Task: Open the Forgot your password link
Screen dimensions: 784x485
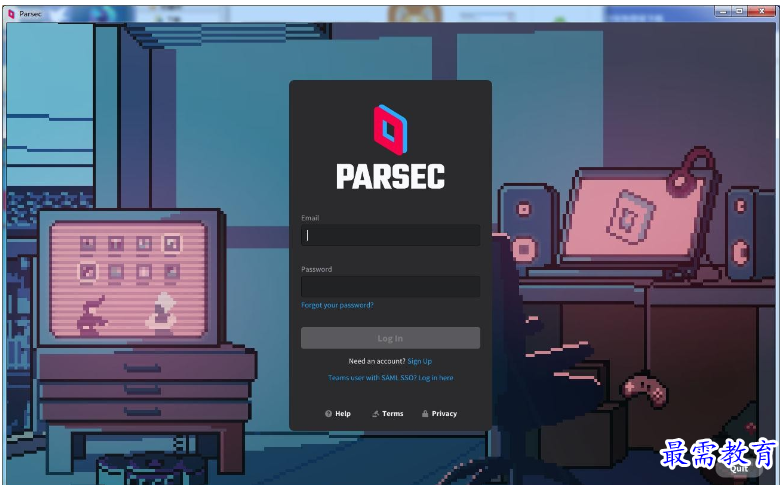Action: (x=337, y=305)
